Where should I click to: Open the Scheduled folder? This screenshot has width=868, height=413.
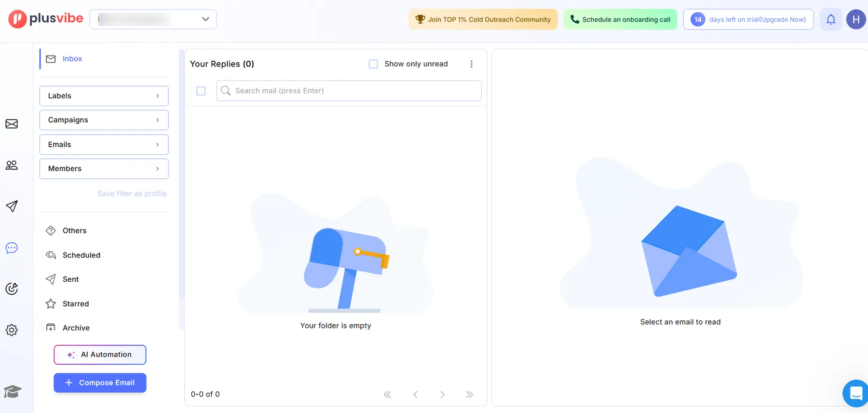73,255
